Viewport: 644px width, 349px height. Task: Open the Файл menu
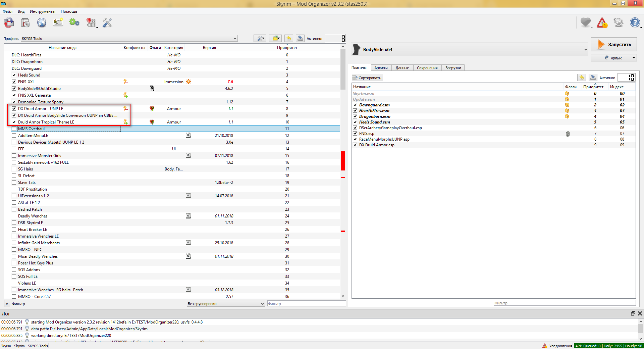tap(8, 11)
